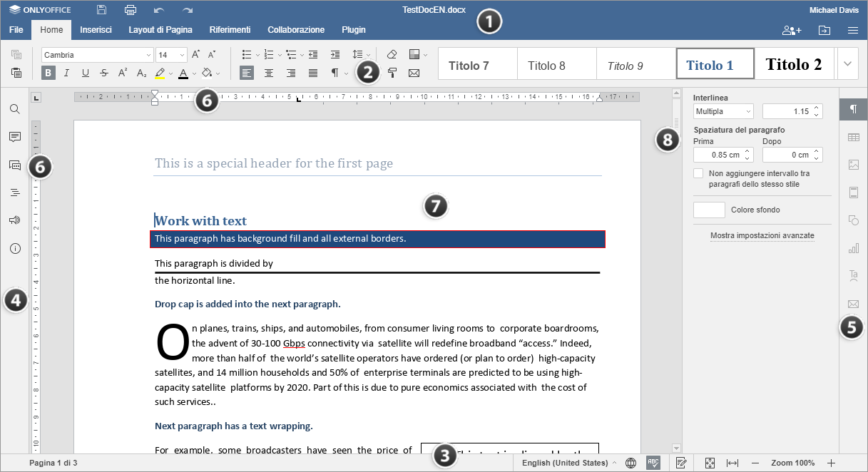This screenshot has height=472, width=868.
Task: Switch to the Plugin tab
Action: (x=354, y=30)
